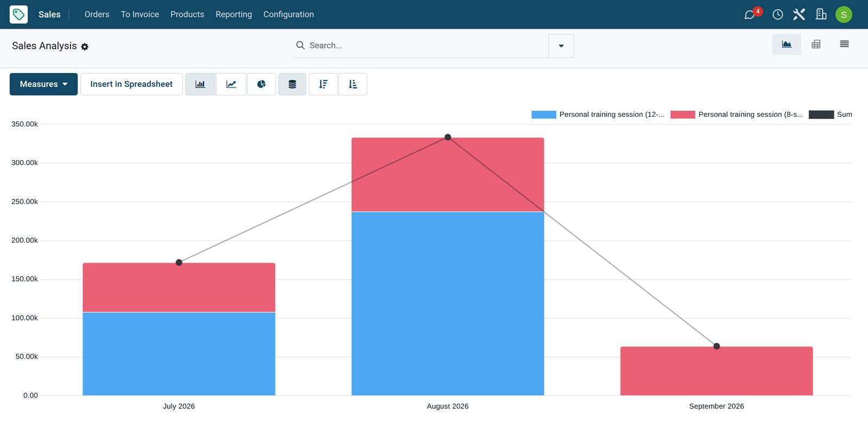Open the Reporting menu
Image resolution: width=868 pixels, height=422 pixels.
click(234, 15)
